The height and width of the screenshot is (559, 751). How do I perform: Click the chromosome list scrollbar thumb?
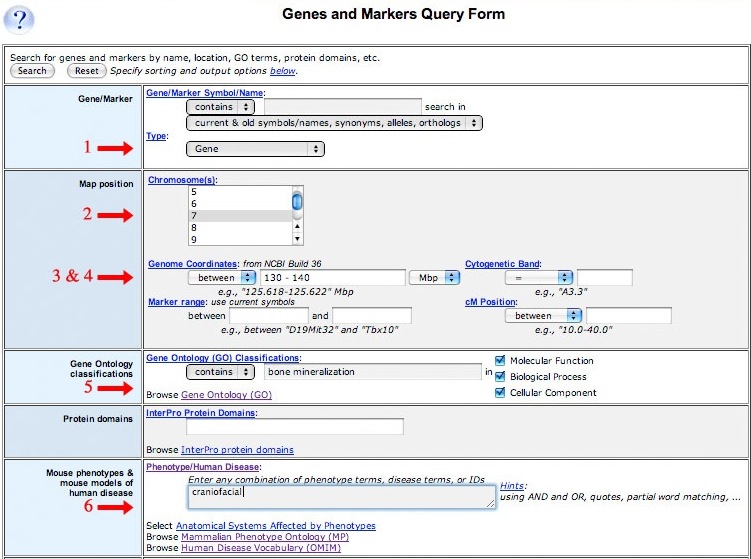click(297, 201)
